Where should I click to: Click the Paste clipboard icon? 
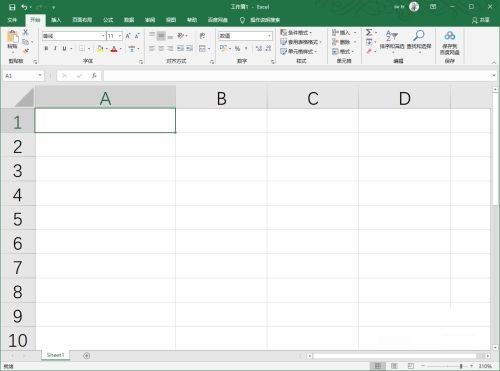[13, 36]
